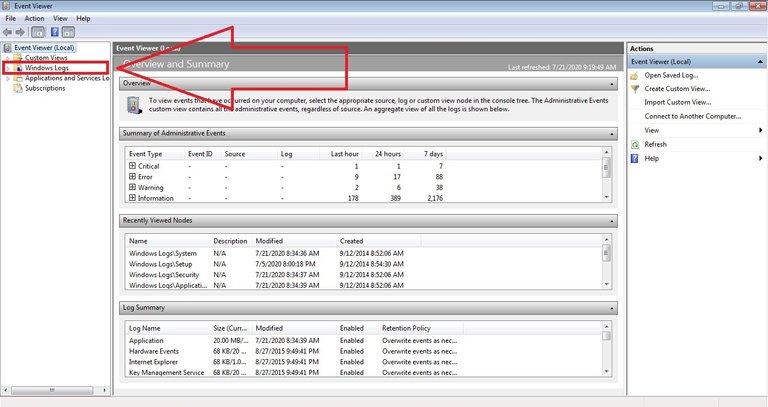Expand the Error event type row
Image resolution: width=768 pixels, height=407 pixels.
[132, 177]
